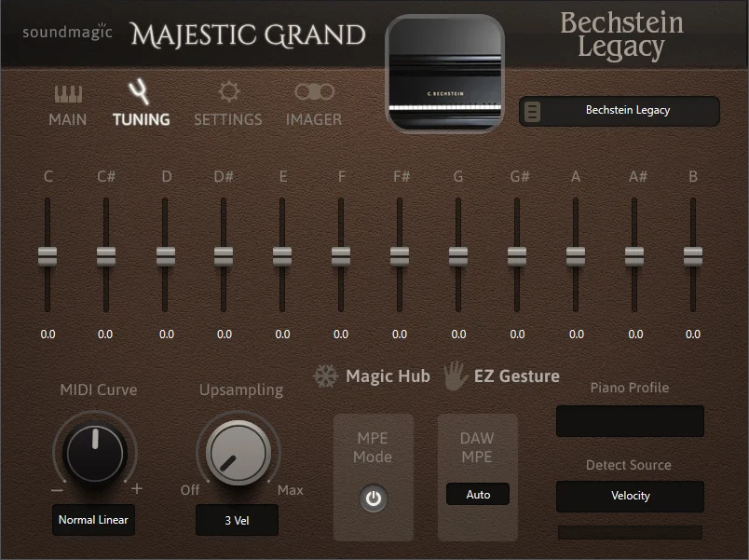Open SETTINGS using the gear icon

click(x=227, y=91)
